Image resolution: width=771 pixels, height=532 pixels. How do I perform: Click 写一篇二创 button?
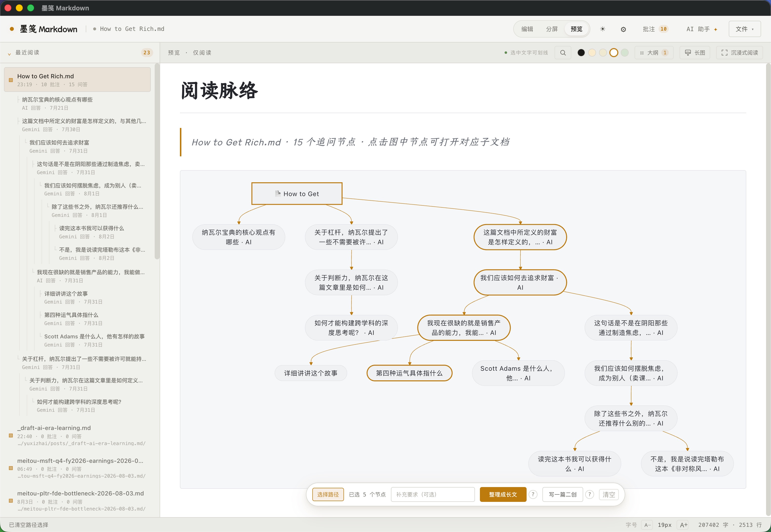pyautogui.click(x=562, y=494)
